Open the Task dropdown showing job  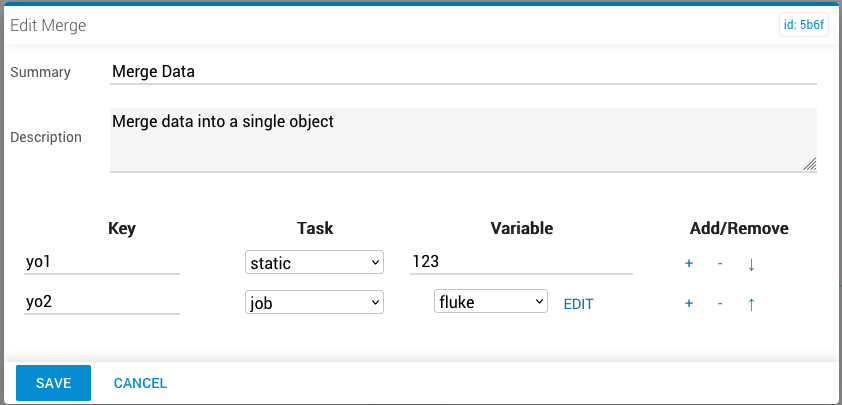coord(314,302)
